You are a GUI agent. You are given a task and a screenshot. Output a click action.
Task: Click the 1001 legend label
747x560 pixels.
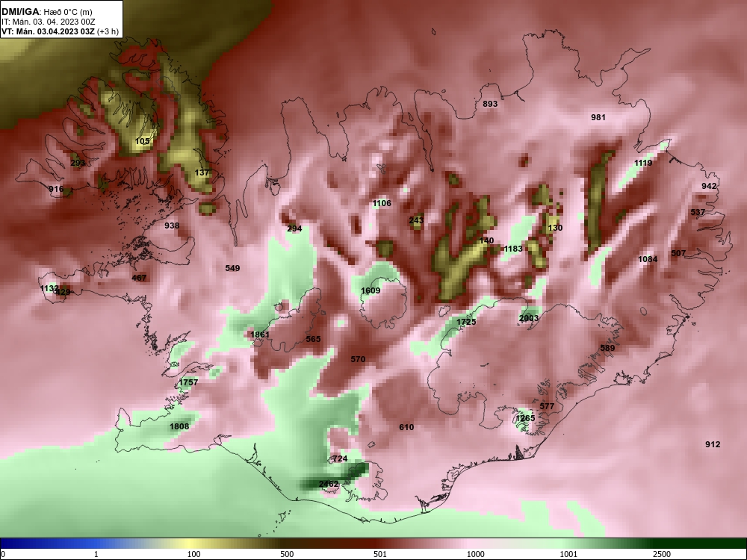[568, 554]
